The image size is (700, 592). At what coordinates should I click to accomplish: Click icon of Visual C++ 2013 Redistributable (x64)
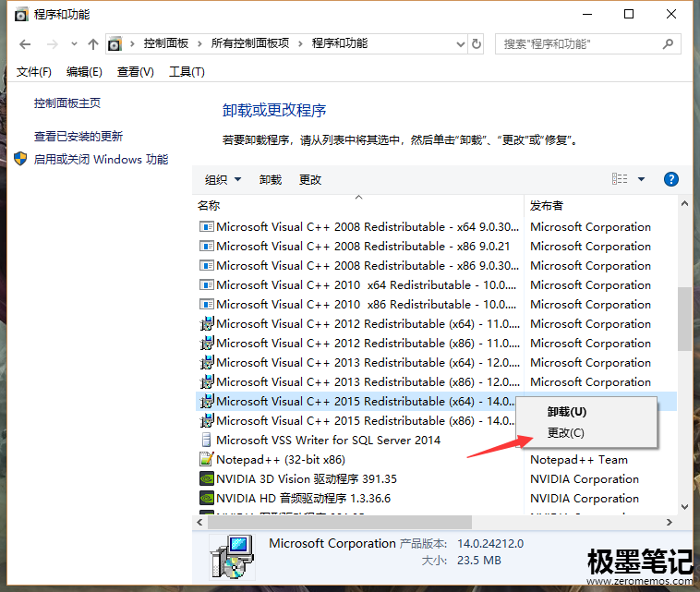207,363
